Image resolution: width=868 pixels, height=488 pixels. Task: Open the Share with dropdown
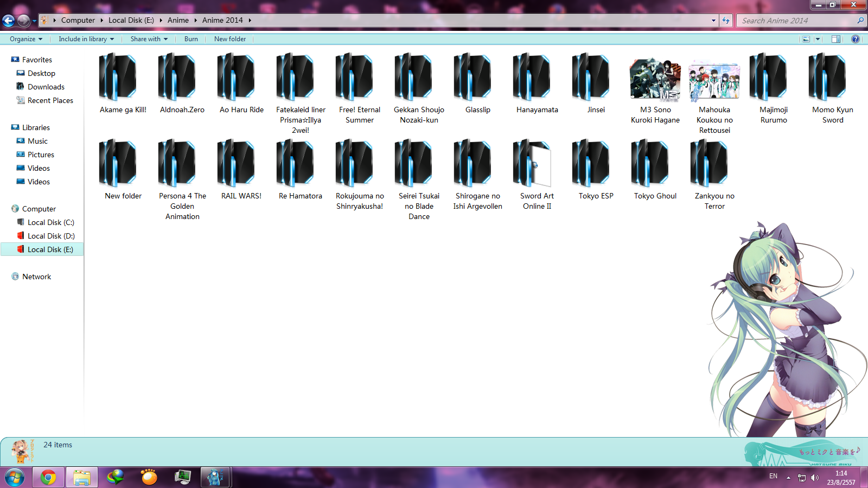149,39
